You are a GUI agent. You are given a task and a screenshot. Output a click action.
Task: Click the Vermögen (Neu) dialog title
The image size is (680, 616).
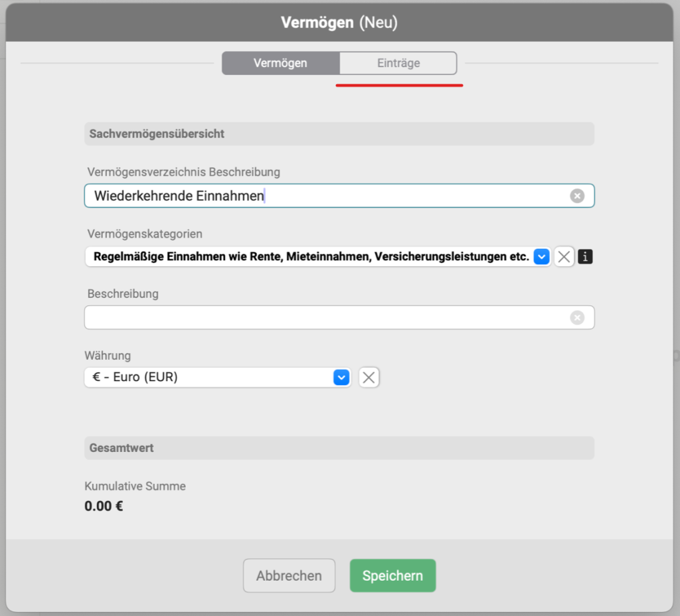tap(339, 23)
